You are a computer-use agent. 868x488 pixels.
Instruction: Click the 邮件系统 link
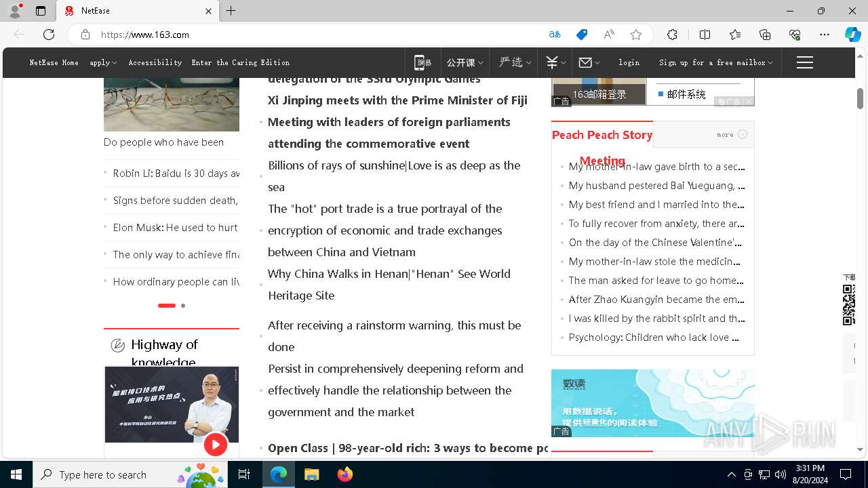(x=686, y=94)
